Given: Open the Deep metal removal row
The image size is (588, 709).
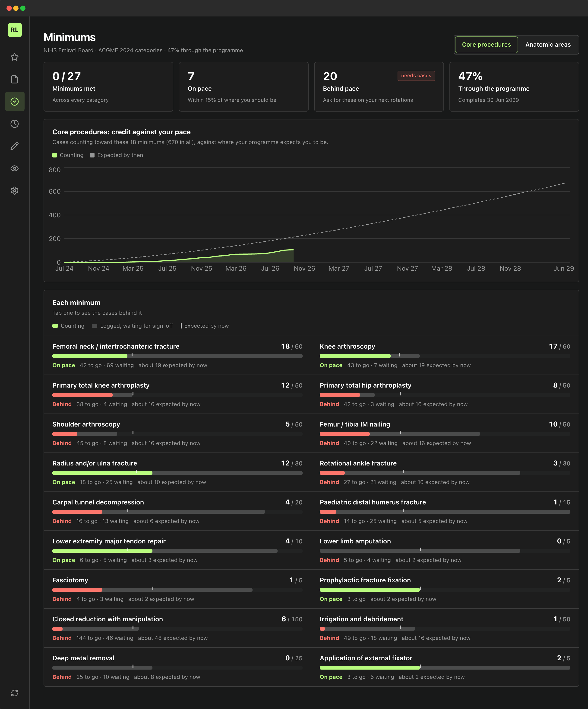Looking at the screenshot, I should pyautogui.click(x=177, y=667).
